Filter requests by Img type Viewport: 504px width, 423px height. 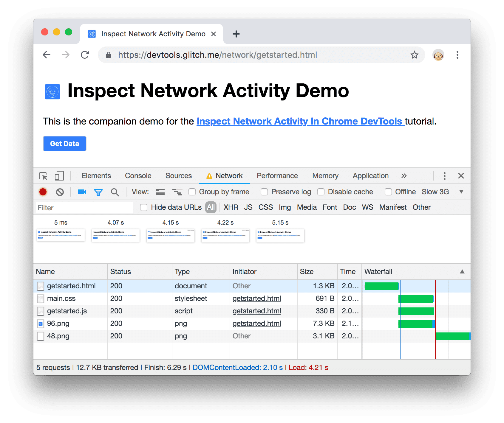click(x=285, y=207)
